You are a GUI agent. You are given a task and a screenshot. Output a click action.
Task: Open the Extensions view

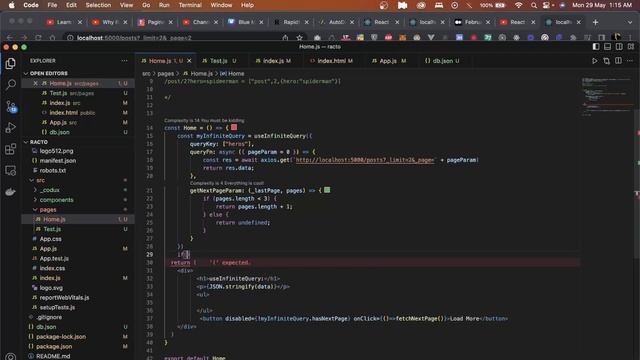(x=11, y=149)
